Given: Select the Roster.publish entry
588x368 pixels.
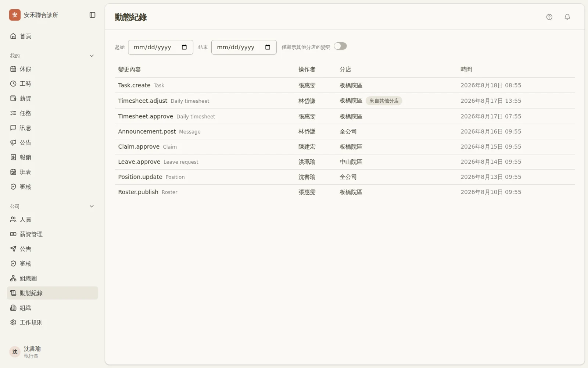Looking at the screenshot, I should [345, 192].
